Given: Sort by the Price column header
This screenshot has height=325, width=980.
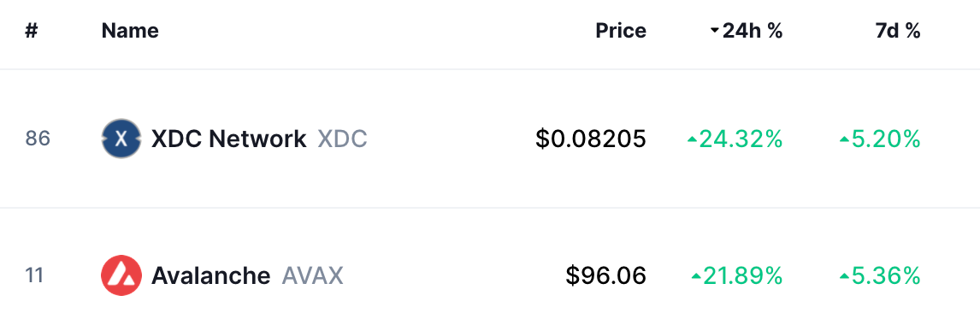Looking at the screenshot, I should [621, 31].
